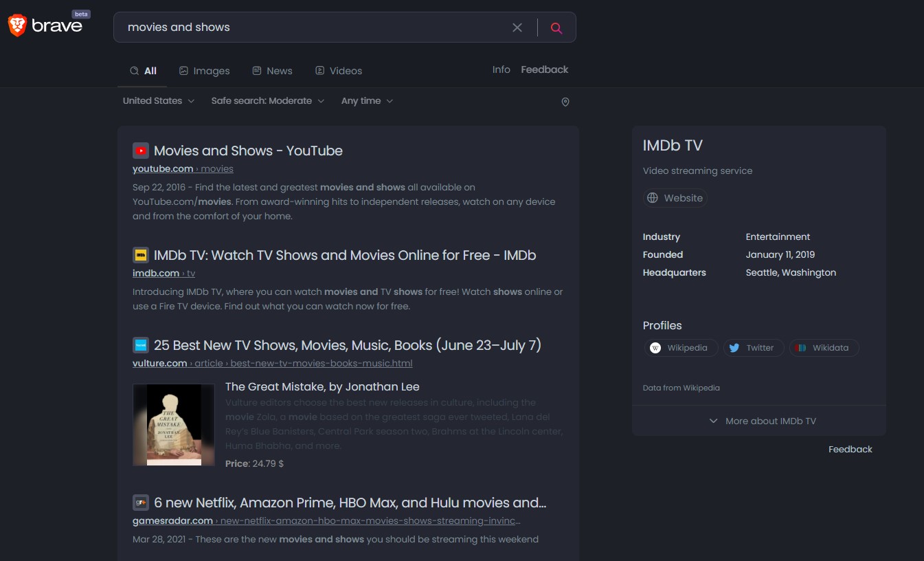Click Feedback link in top bar
This screenshot has width=924, height=561.
545,69
